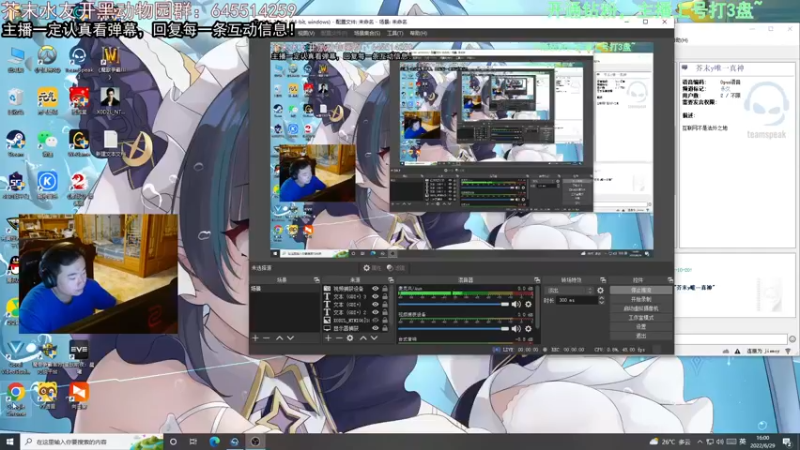Toggle visibility of 文本 (GDI+) 2 source
The height and width of the screenshot is (450, 800).
pyautogui.click(x=376, y=312)
